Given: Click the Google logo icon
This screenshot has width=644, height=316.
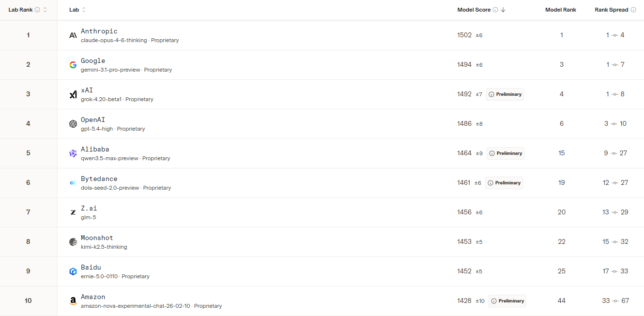Looking at the screenshot, I should click(73, 65).
